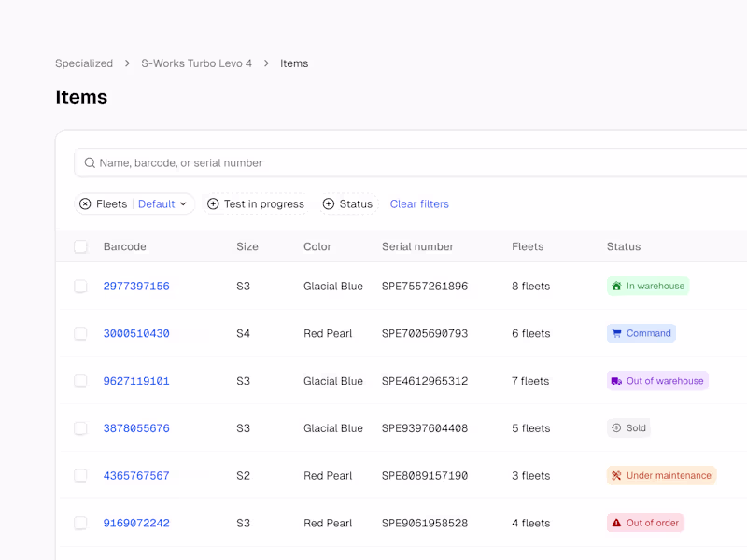Click the Command cart status badge
The width and height of the screenshot is (747, 560).
pos(641,334)
